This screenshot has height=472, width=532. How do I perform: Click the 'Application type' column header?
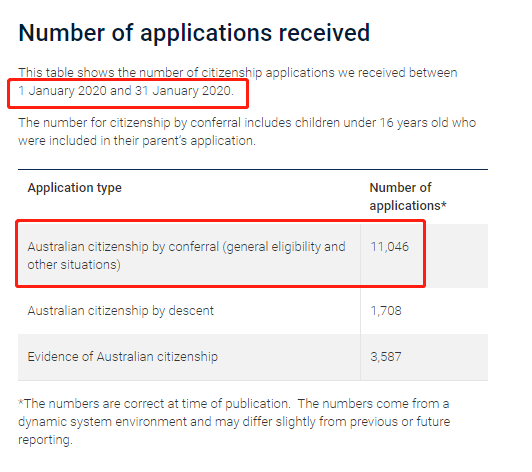(74, 188)
